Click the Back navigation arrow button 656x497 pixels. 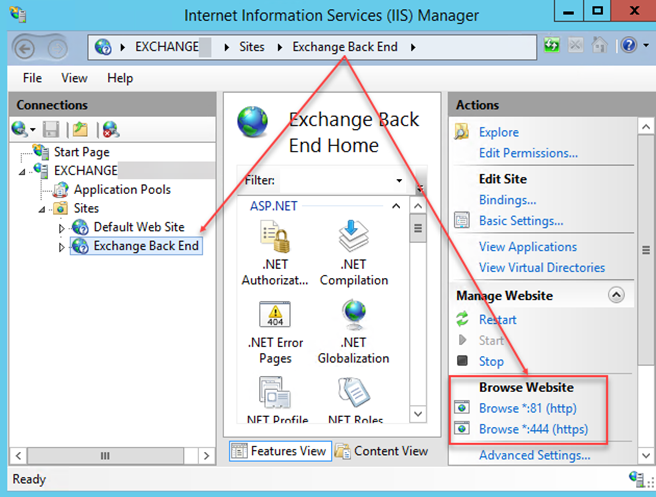pyautogui.click(x=25, y=49)
